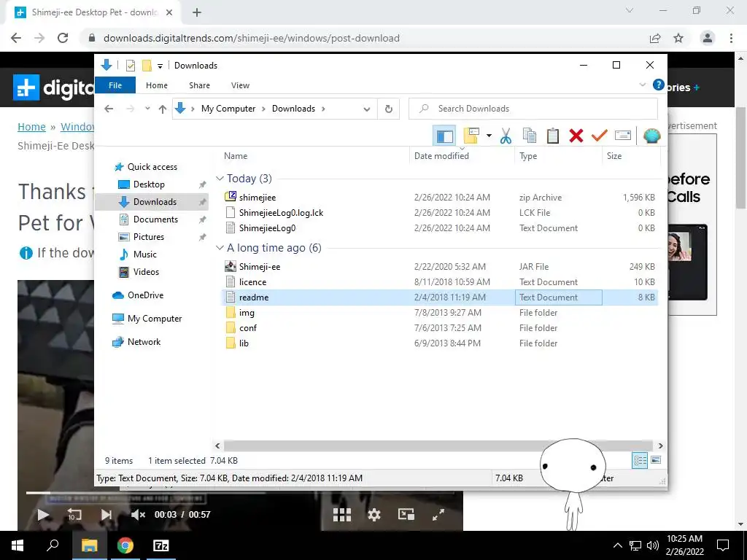Open 7-Zip from the taskbar
The height and width of the screenshot is (560, 747).
pyautogui.click(x=161, y=545)
